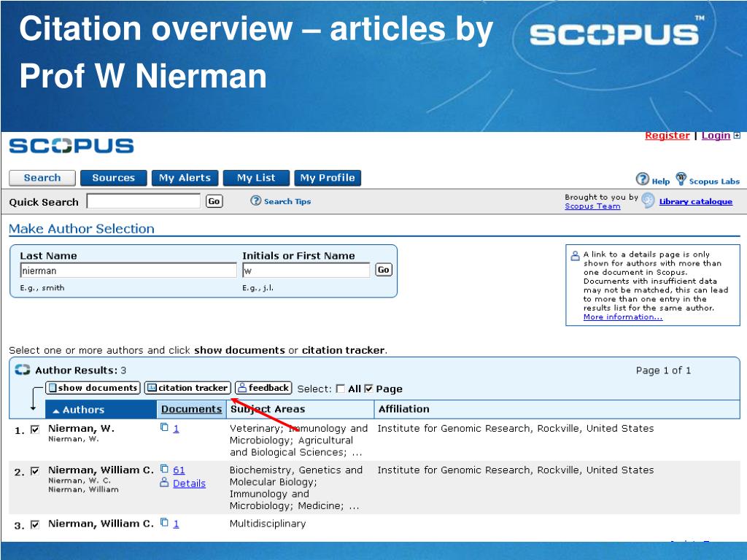Click 'Make Author Selection' heading
This screenshot has width=747, height=560.
82,228
